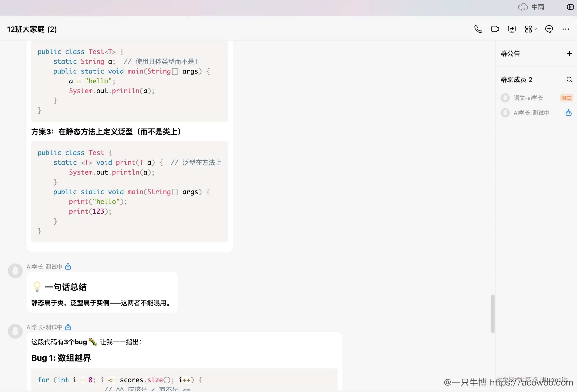Select the chat title 12班大家庭 (2)
The height and width of the screenshot is (392, 577).
pyautogui.click(x=32, y=29)
